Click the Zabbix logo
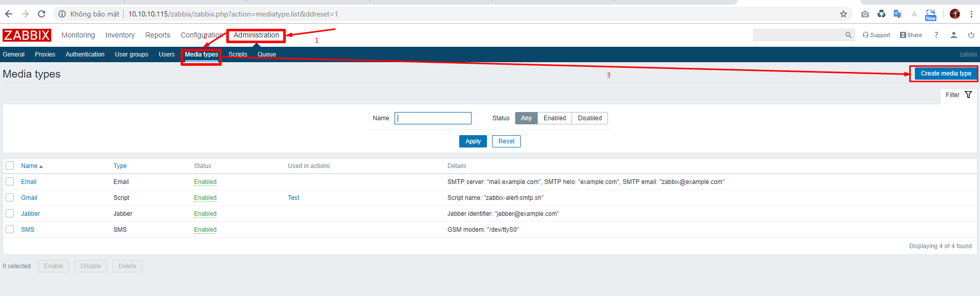Screen dimensions: 980x296 [x=27, y=35]
